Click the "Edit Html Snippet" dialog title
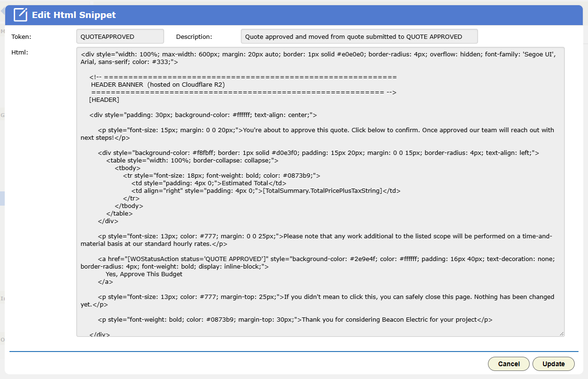Viewport: 588px width, 379px height. [x=73, y=15]
